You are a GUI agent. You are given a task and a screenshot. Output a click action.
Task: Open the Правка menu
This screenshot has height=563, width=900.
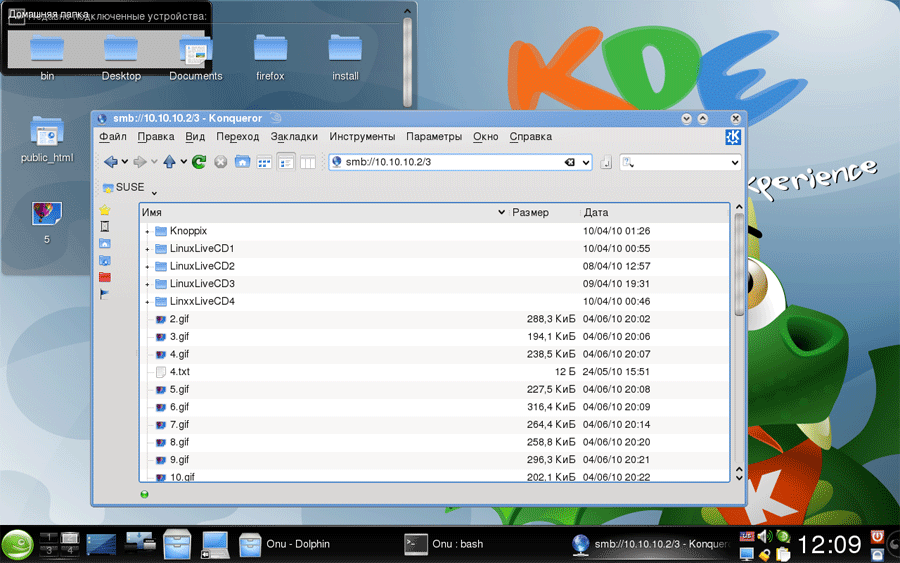[x=156, y=137]
